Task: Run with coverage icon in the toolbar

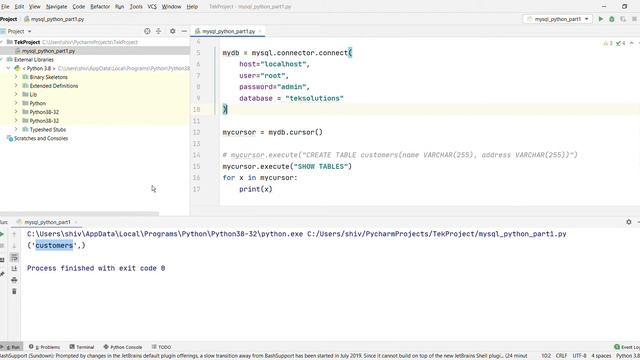Action: 623,19
